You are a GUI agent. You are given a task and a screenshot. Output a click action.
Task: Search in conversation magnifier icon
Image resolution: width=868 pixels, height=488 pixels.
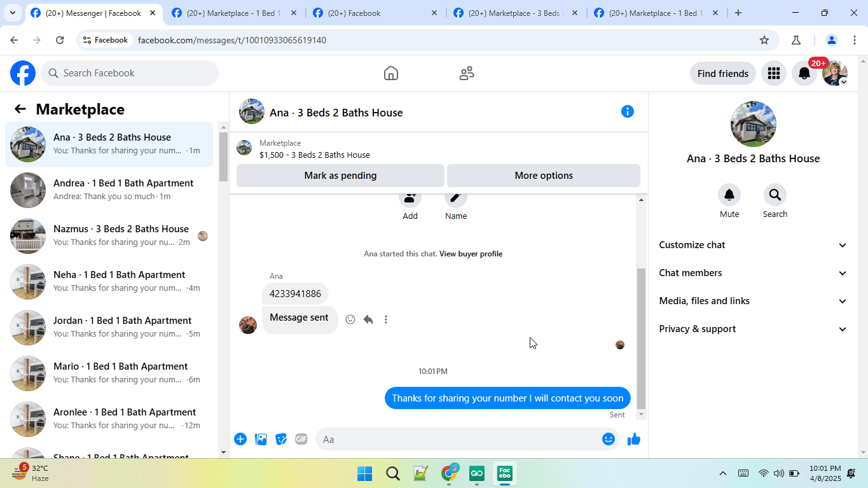pyautogui.click(x=775, y=195)
